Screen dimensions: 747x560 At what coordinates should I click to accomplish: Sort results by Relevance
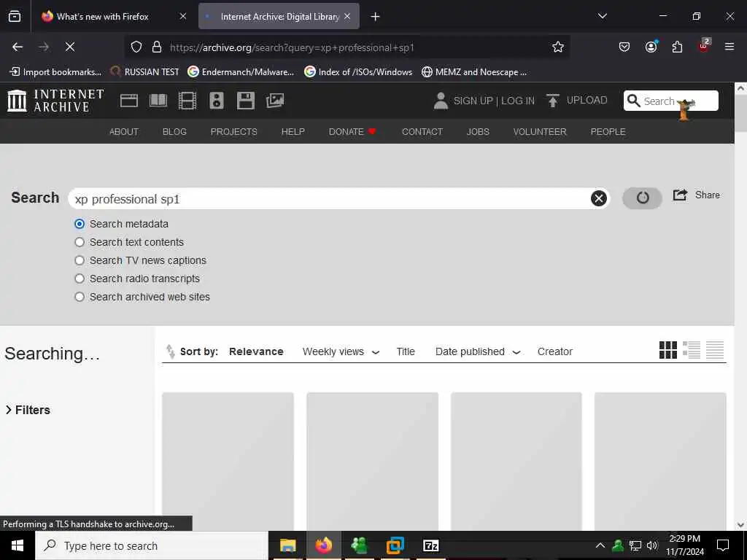(x=256, y=351)
